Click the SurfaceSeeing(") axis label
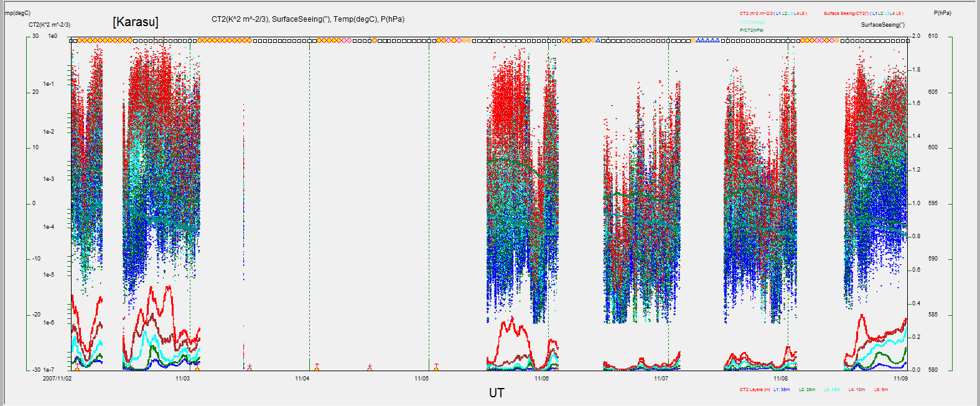The width and height of the screenshot is (980, 406). [x=883, y=25]
